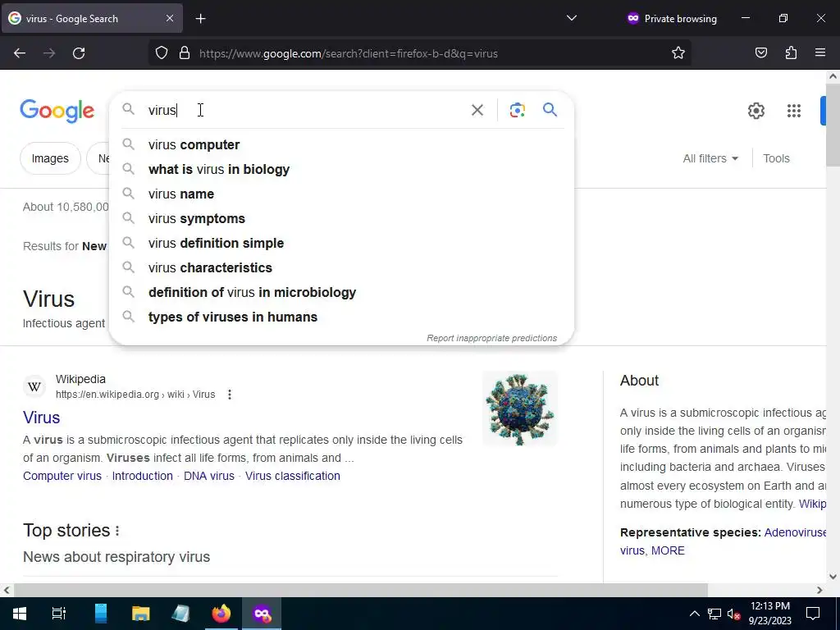Open the Computer virus sublink

pyautogui.click(x=62, y=476)
